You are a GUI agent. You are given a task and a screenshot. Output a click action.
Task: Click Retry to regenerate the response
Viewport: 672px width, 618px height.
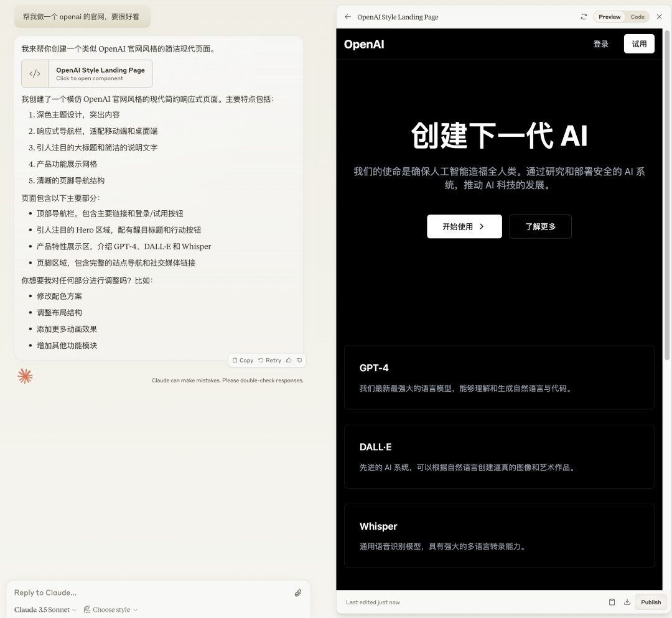point(269,360)
